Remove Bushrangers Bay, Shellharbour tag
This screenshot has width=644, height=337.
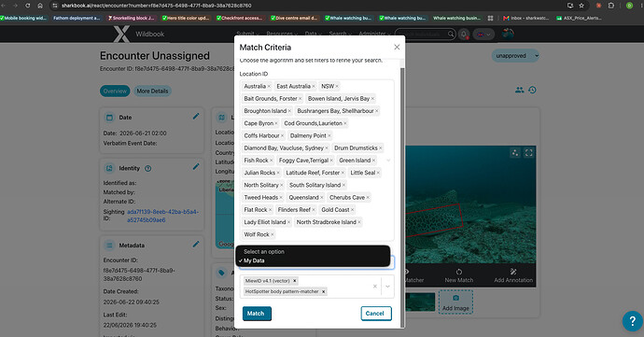(377, 111)
